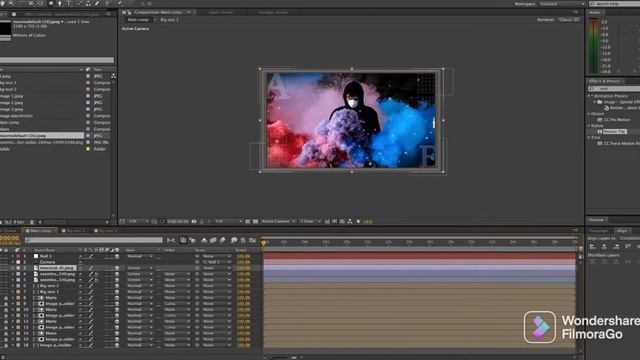Select the Eraser tool in toolbar
The image size is (640, 360).
97,3
